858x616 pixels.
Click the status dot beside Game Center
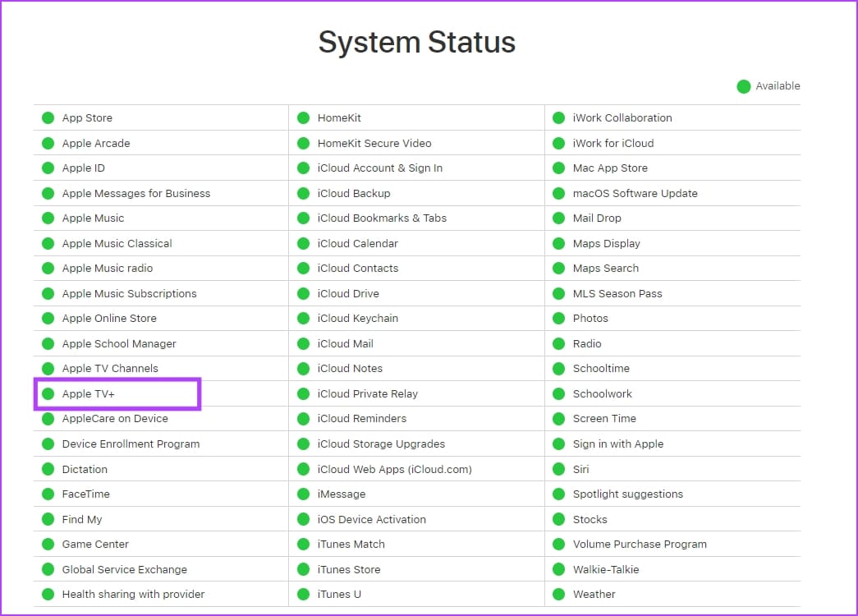(48, 545)
